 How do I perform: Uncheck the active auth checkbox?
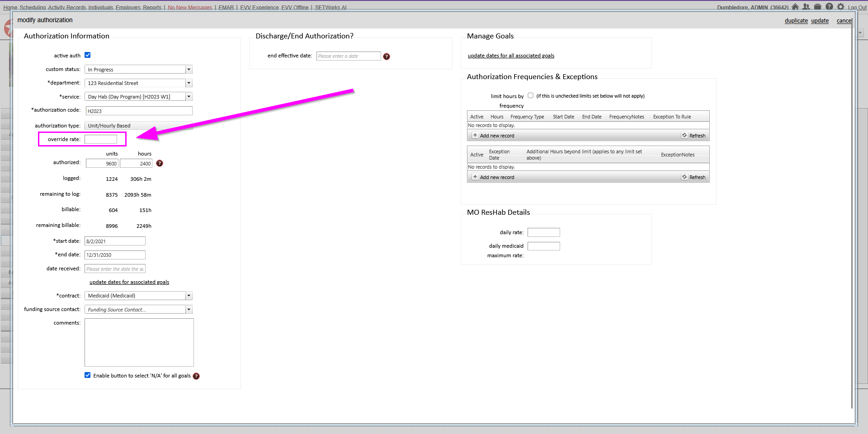[88, 55]
